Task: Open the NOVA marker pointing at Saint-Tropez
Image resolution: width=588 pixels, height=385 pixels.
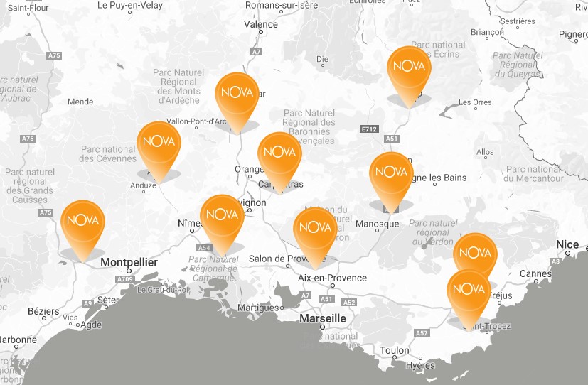Action: pyautogui.click(x=469, y=290)
